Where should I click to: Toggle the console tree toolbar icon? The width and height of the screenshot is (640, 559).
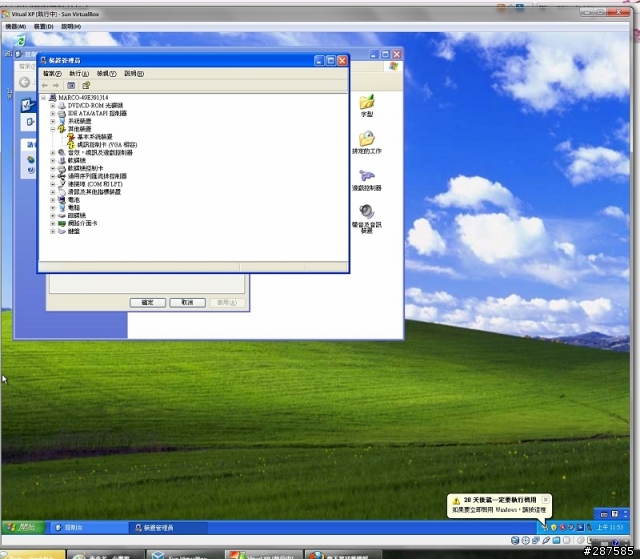[71, 85]
